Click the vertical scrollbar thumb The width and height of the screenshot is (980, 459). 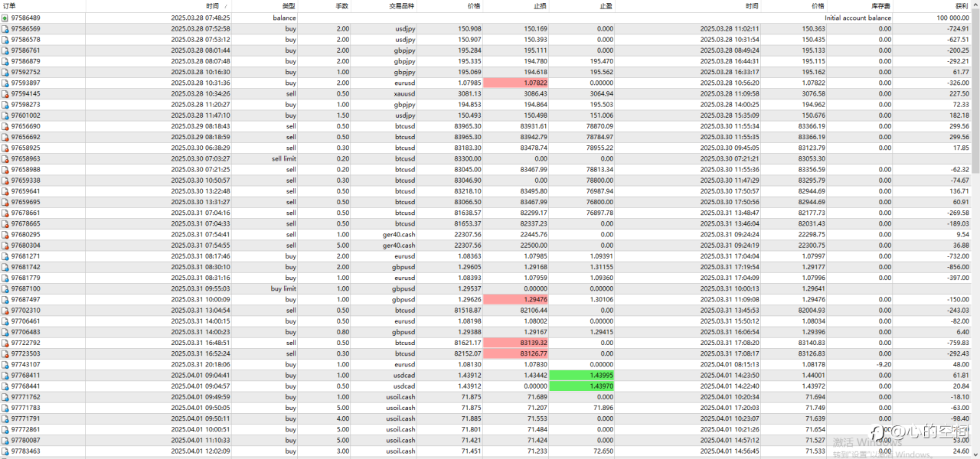click(x=975, y=92)
